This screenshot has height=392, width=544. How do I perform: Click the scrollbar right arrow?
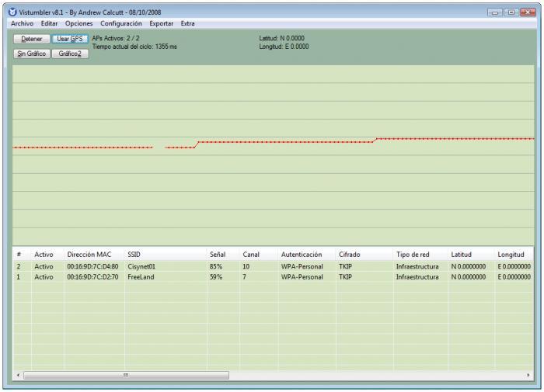click(x=528, y=375)
